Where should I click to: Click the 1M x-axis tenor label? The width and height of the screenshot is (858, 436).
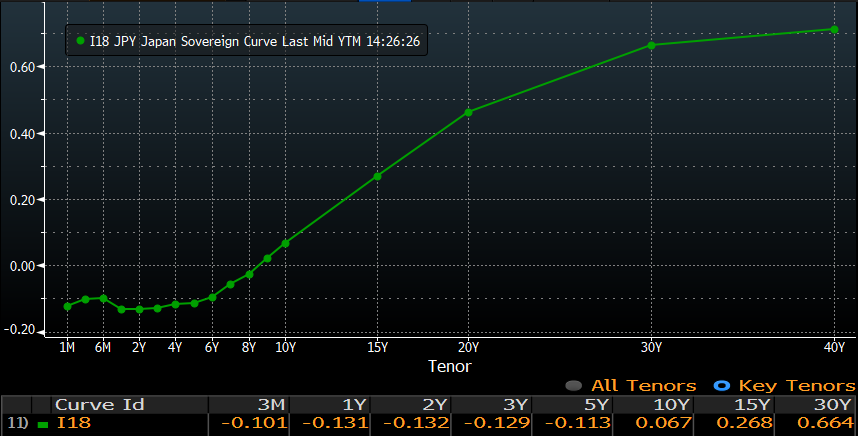coord(67,347)
